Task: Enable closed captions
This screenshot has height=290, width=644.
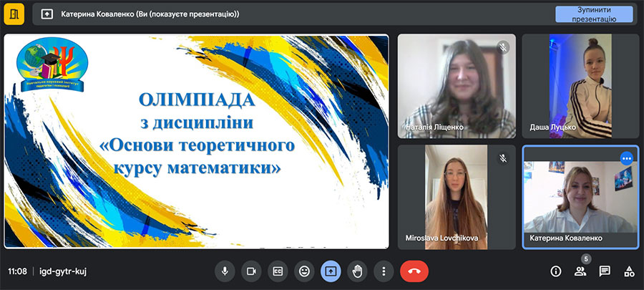Action: [278, 271]
